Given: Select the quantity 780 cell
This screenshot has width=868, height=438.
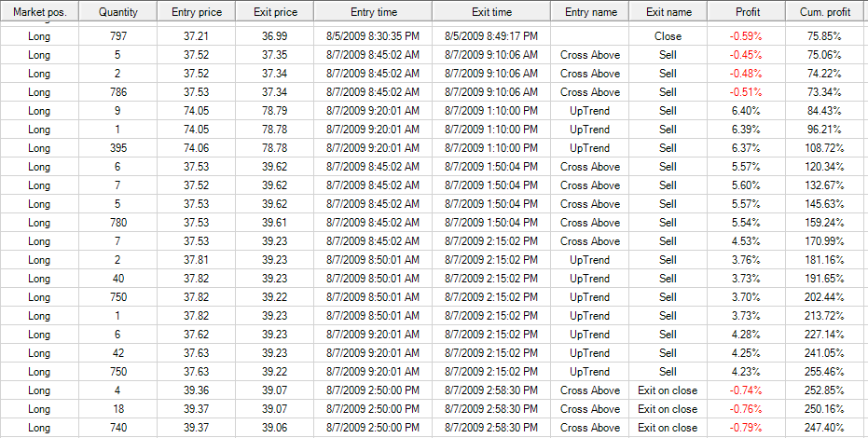Looking at the screenshot, I should (118, 223).
